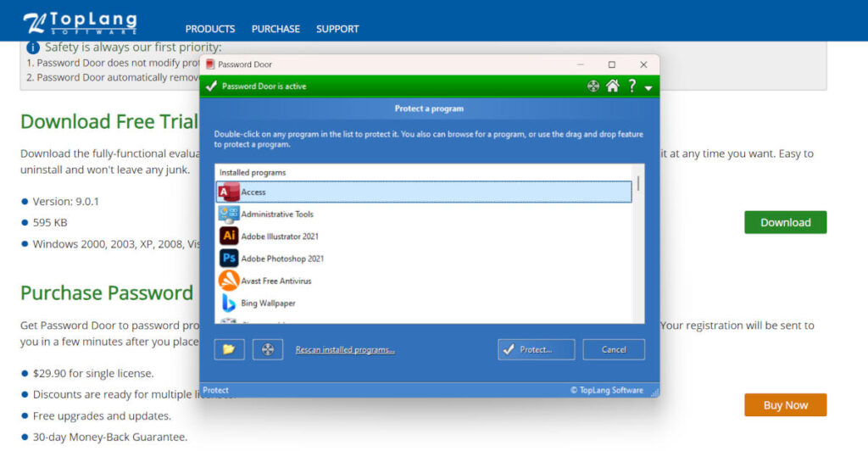Click the crosshair target icon in green toolbar

(x=593, y=86)
